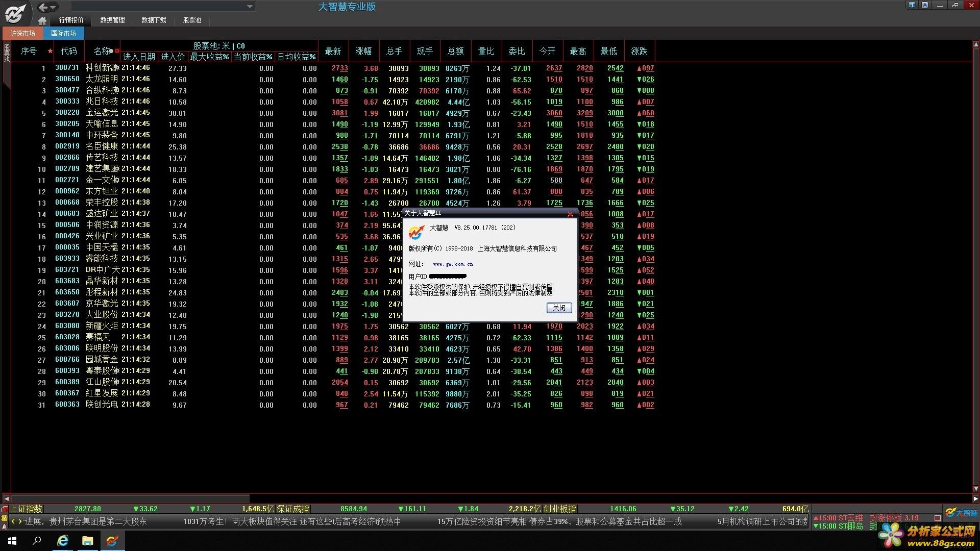Click the multi-screen layout icon in title bar

912,5
